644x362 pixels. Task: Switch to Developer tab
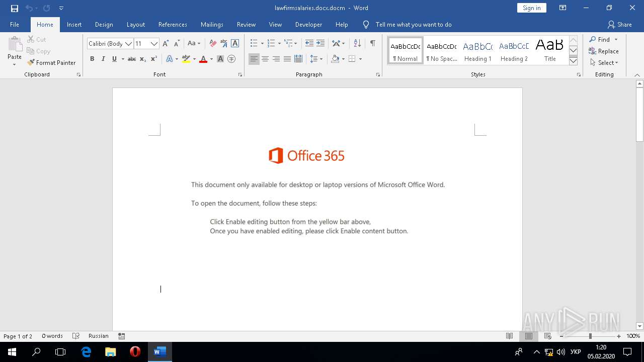308,25
